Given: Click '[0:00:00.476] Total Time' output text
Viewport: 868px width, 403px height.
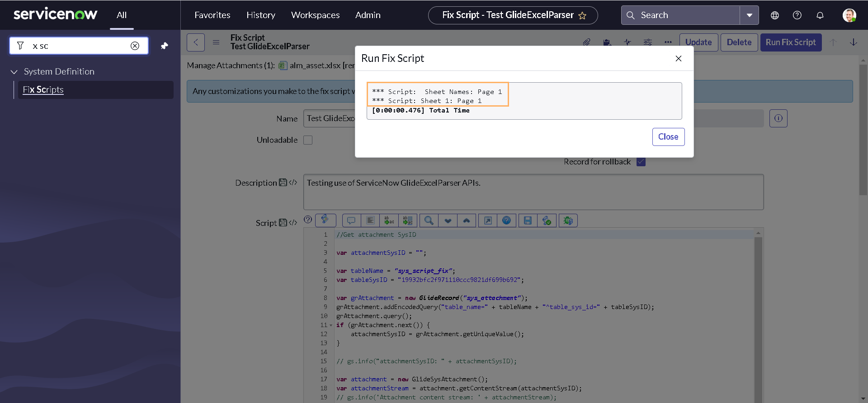Looking at the screenshot, I should 420,110.
